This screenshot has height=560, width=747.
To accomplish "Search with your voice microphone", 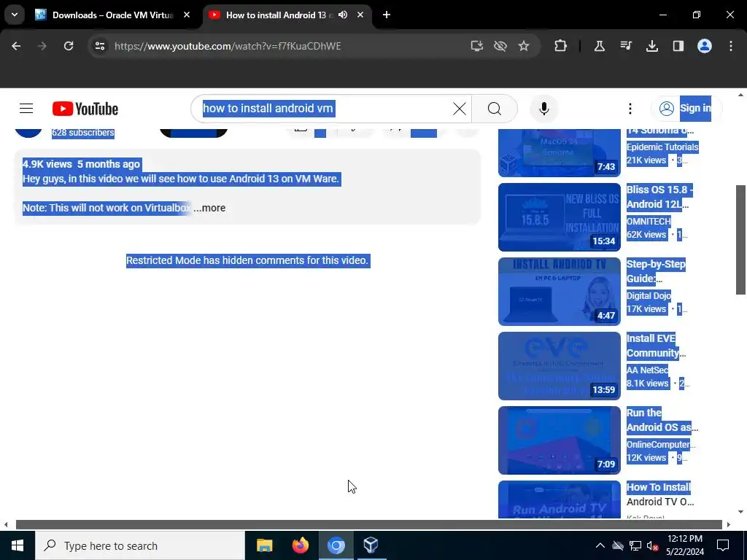I will 544,109.
